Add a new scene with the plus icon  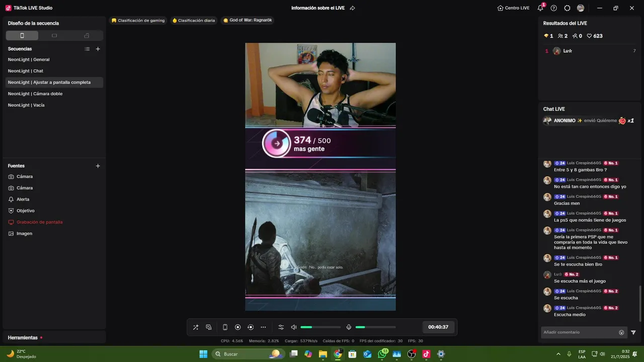98,49
